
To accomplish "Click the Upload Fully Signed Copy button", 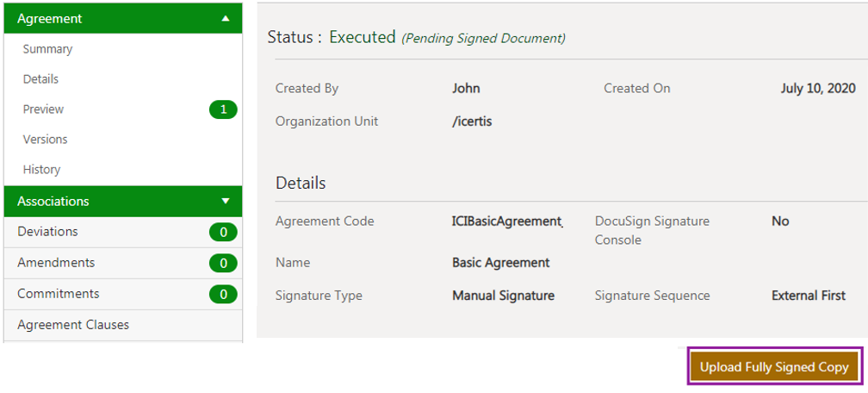I will coord(774,367).
